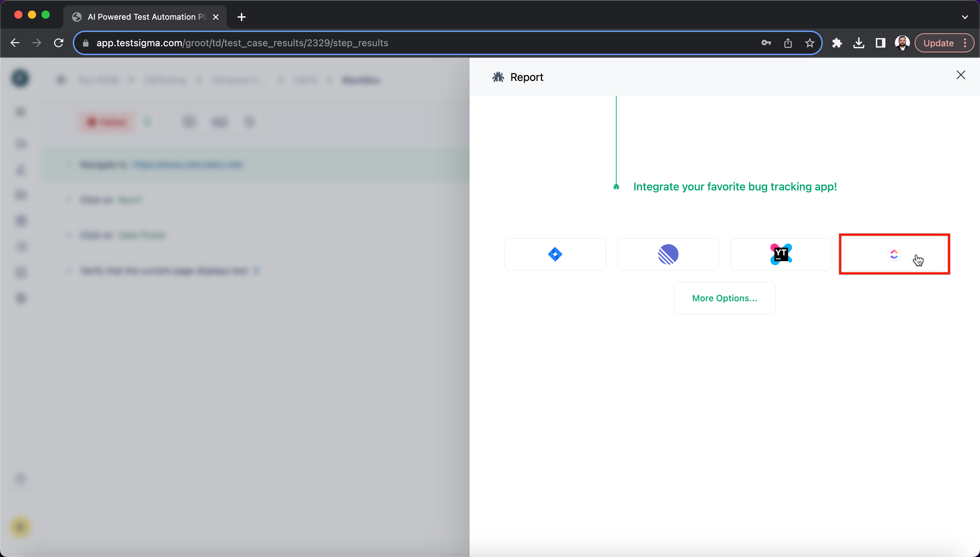Viewport: 980px width, 557px height.
Task: Bookmark this page with the star
Action: [810, 43]
